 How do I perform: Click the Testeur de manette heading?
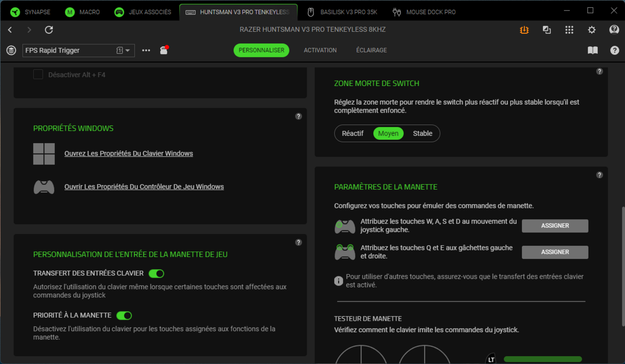pyautogui.click(x=368, y=319)
